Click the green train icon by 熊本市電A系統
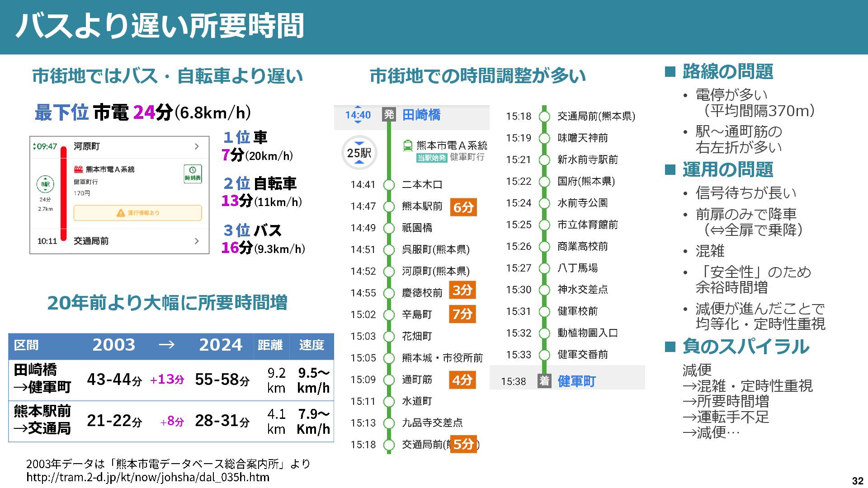This screenshot has height=488, width=868. [407, 145]
